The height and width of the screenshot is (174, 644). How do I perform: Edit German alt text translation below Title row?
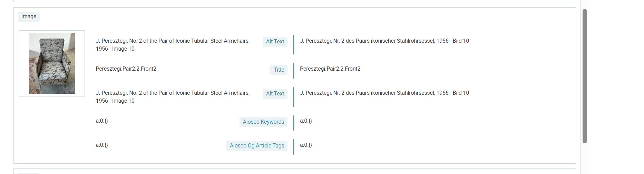pyautogui.click(x=384, y=93)
